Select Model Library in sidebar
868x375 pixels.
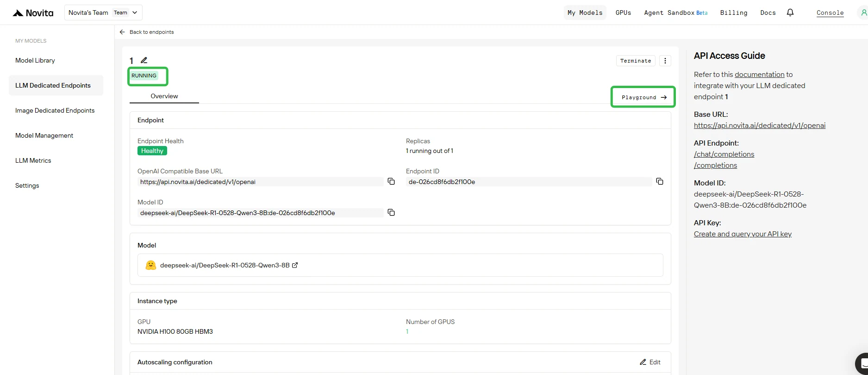click(35, 60)
